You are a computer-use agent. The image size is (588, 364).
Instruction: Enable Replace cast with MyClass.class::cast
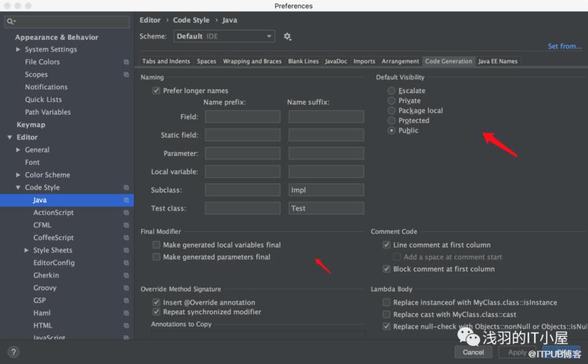click(x=386, y=314)
